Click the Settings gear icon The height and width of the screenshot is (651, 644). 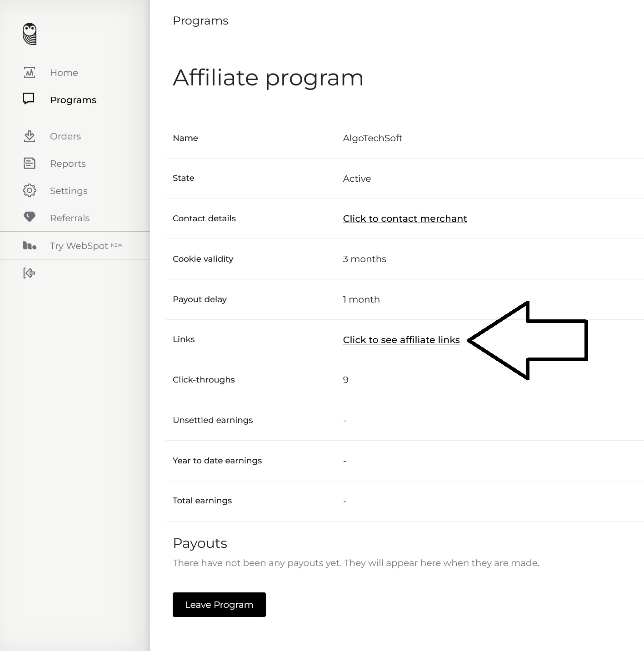coord(30,191)
